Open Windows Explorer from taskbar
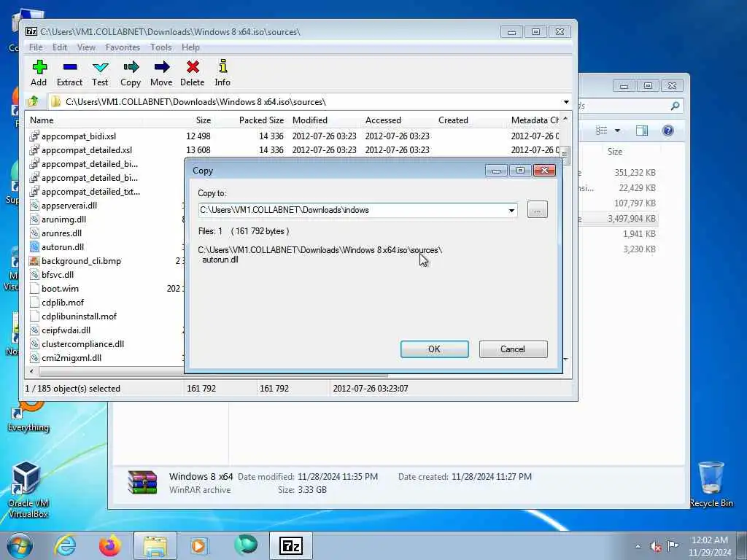 pyautogui.click(x=155, y=545)
